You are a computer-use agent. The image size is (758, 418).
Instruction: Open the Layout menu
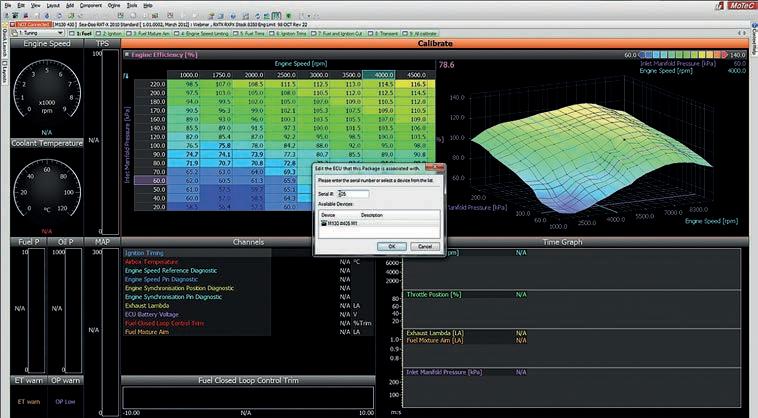pos(53,5)
